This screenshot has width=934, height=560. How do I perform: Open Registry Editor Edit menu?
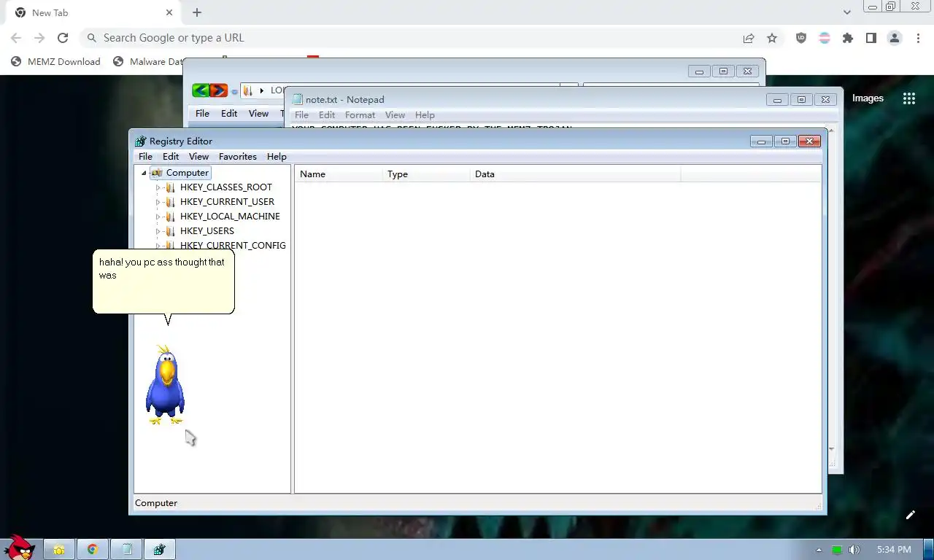[x=171, y=157]
